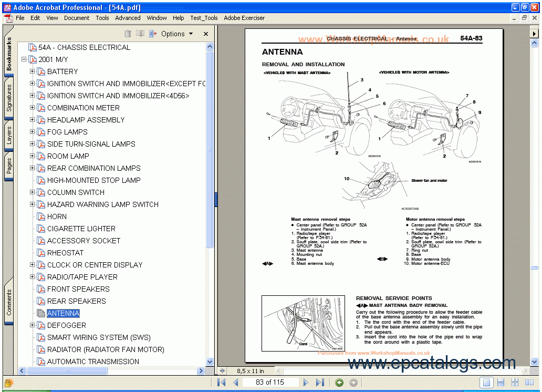Screen dimensions: 542x392
Task: Expand the ROOM LAMP bookmark
Action: [32, 156]
